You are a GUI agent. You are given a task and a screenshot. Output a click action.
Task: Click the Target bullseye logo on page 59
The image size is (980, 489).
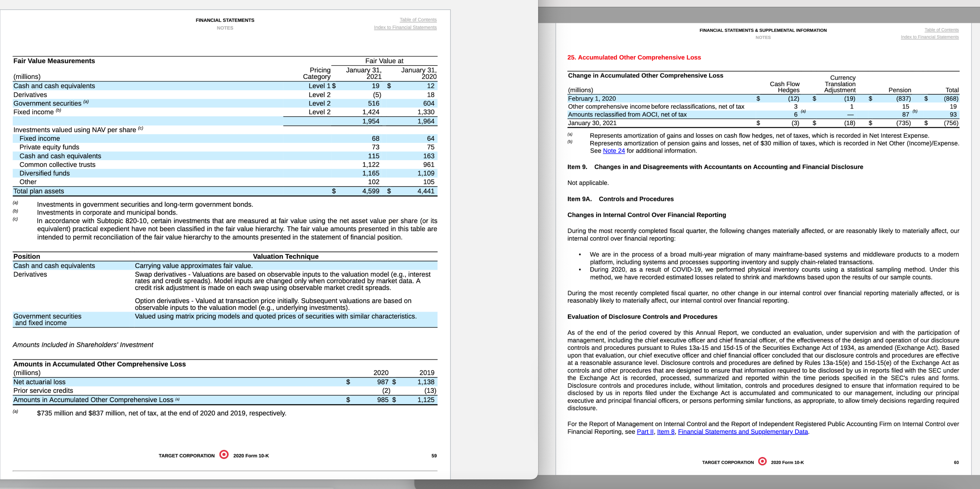[224, 455]
